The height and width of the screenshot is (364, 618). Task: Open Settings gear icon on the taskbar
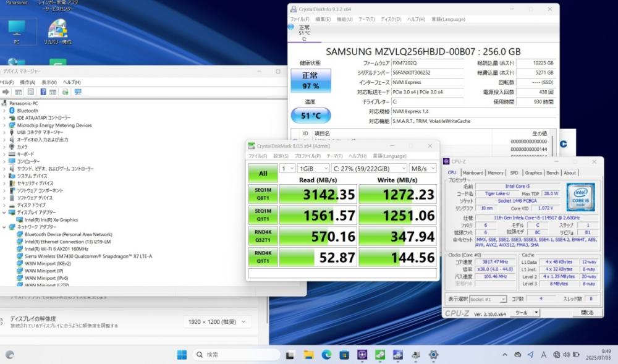click(x=434, y=355)
